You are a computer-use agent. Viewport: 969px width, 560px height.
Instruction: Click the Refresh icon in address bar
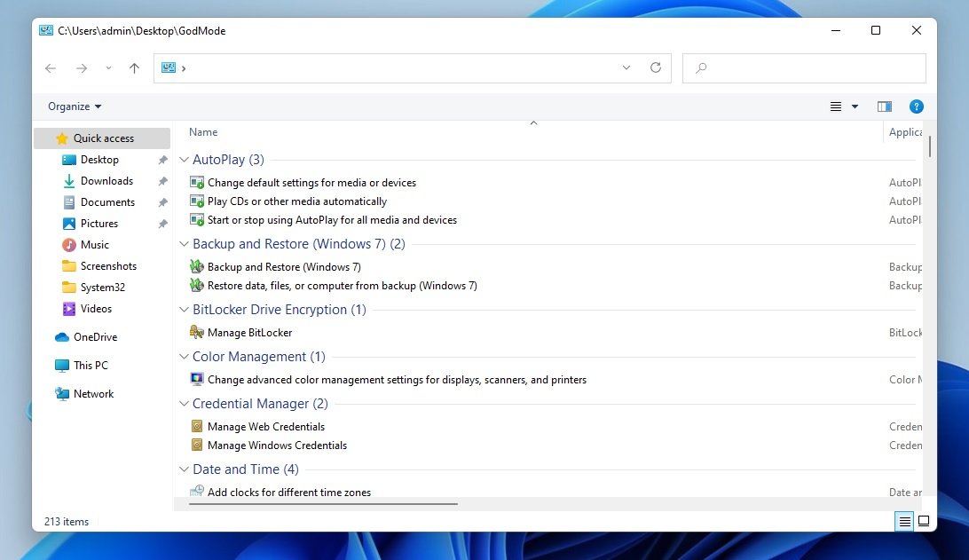point(656,67)
